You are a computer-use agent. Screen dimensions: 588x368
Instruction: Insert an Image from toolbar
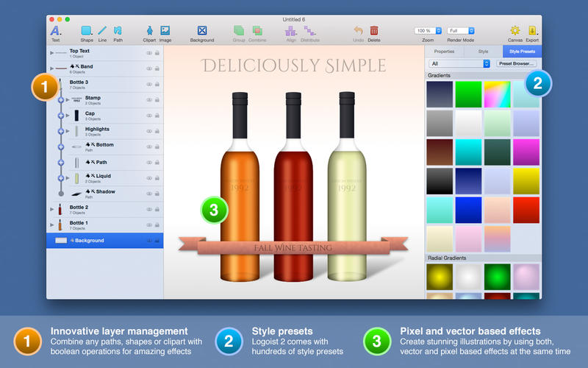pos(165,33)
